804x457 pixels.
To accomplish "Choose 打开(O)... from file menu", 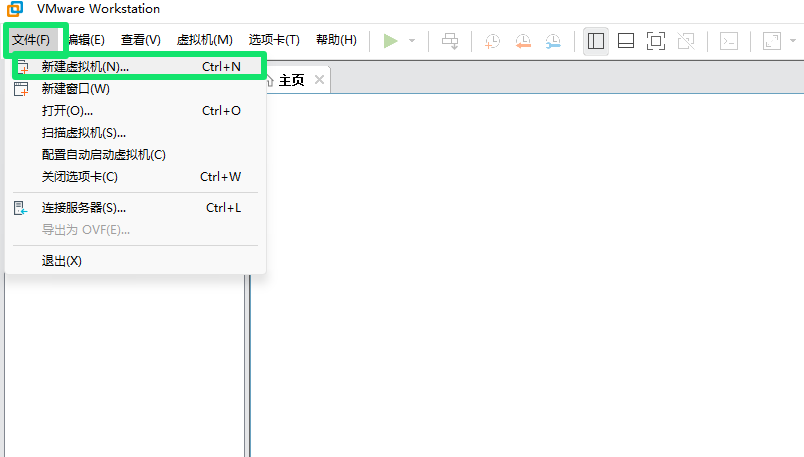I will pyautogui.click(x=67, y=111).
